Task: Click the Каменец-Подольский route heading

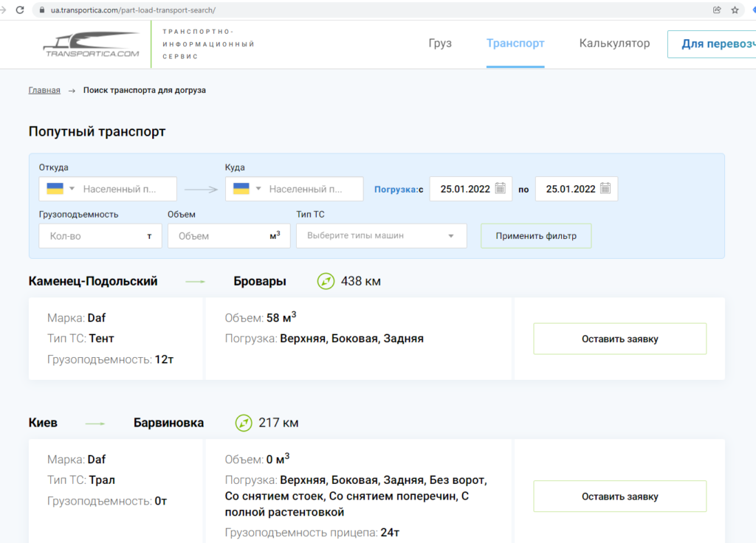Action: pyautogui.click(x=93, y=281)
